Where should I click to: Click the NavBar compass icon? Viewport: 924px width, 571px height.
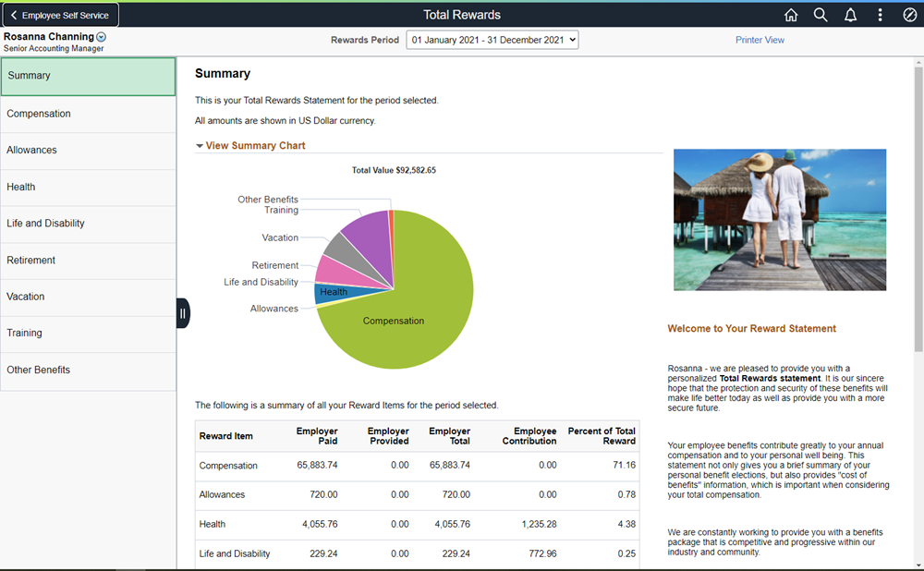(909, 16)
